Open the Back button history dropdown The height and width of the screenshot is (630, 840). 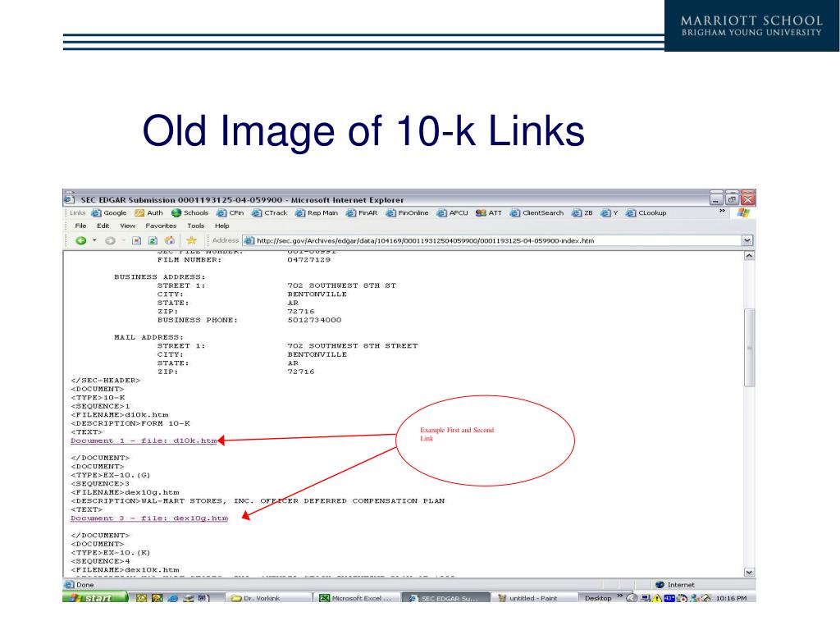pyautogui.click(x=94, y=240)
